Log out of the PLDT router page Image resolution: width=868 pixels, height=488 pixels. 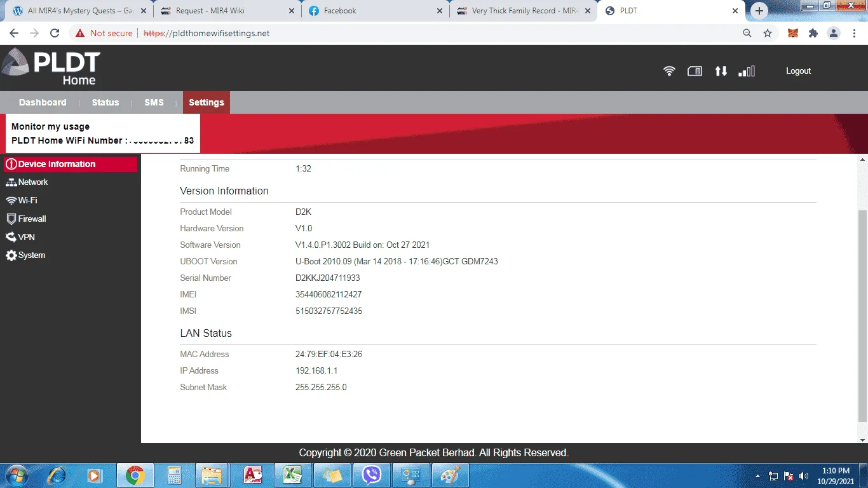[x=798, y=71]
